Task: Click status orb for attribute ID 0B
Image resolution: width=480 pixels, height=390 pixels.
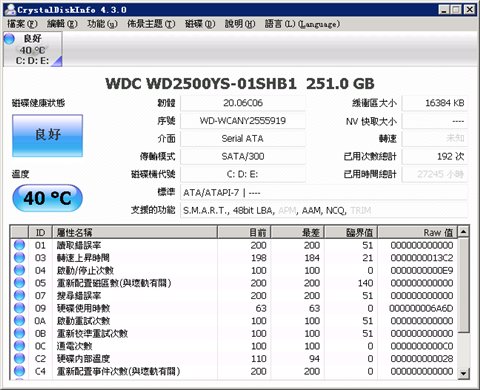Action: (19, 333)
